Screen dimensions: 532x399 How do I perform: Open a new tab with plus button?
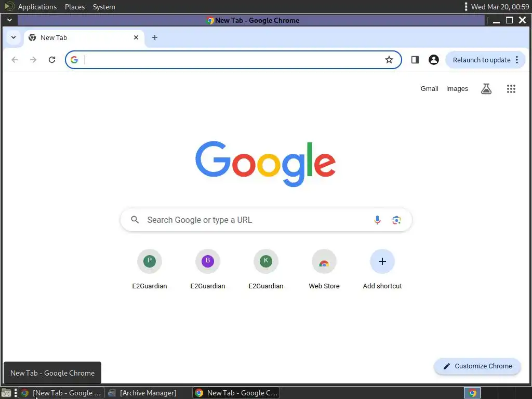click(x=155, y=37)
